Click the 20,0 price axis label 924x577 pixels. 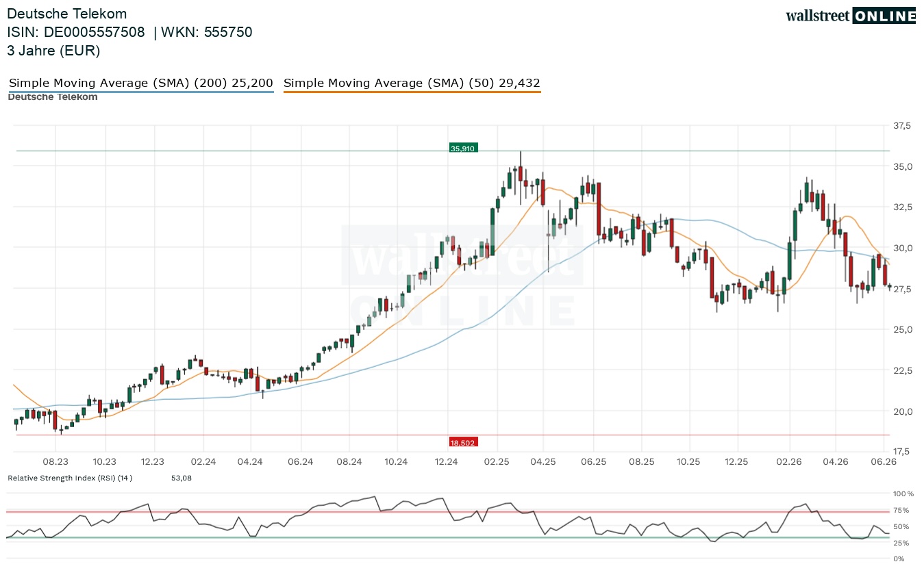coord(903,411)
